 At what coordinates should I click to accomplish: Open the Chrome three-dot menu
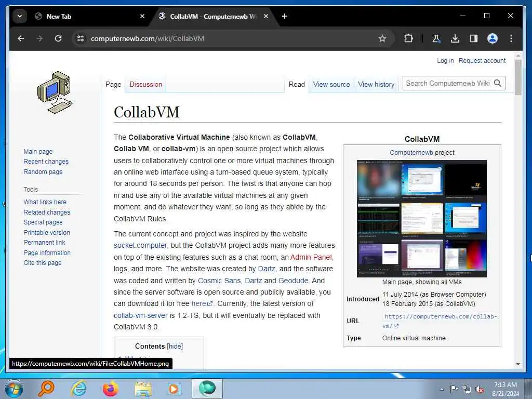pos(511,38)
